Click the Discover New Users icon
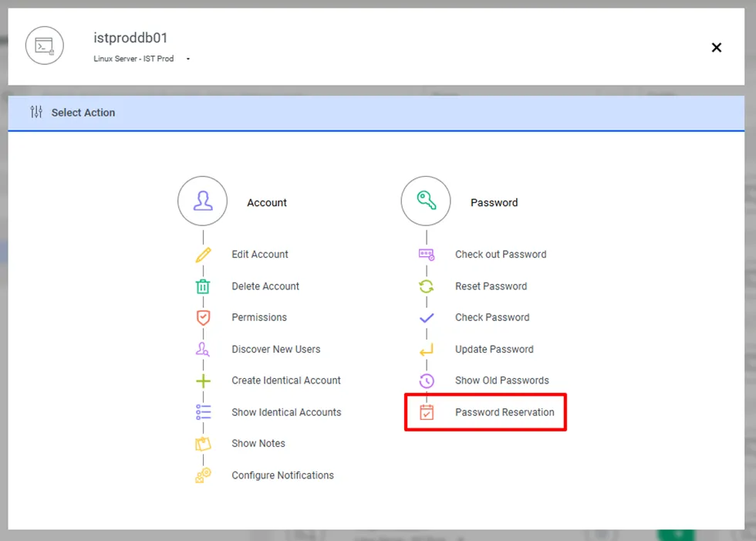 tap(203, 349)
